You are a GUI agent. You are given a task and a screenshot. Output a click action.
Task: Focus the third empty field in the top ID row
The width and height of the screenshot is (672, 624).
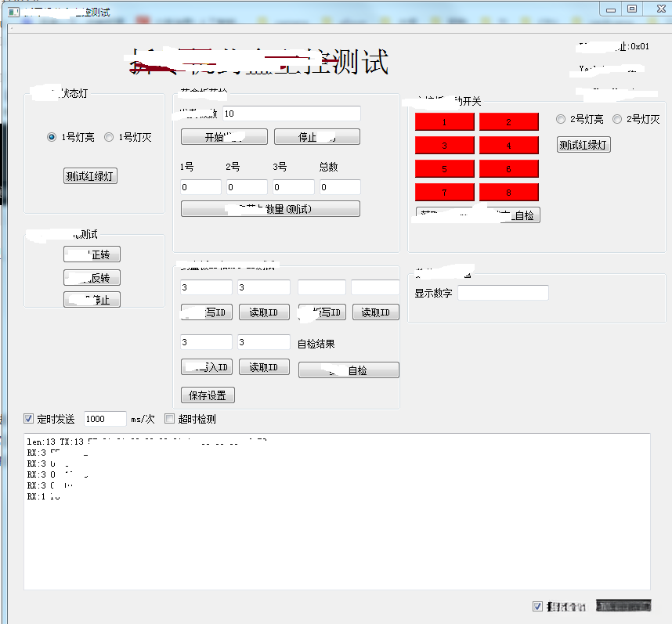(x=322, y=287)
